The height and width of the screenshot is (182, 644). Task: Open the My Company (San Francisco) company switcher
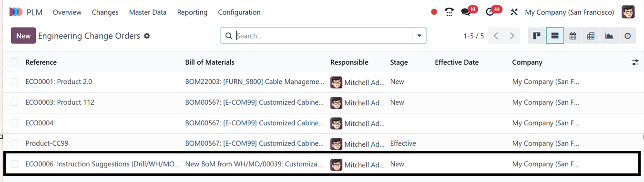569,12
